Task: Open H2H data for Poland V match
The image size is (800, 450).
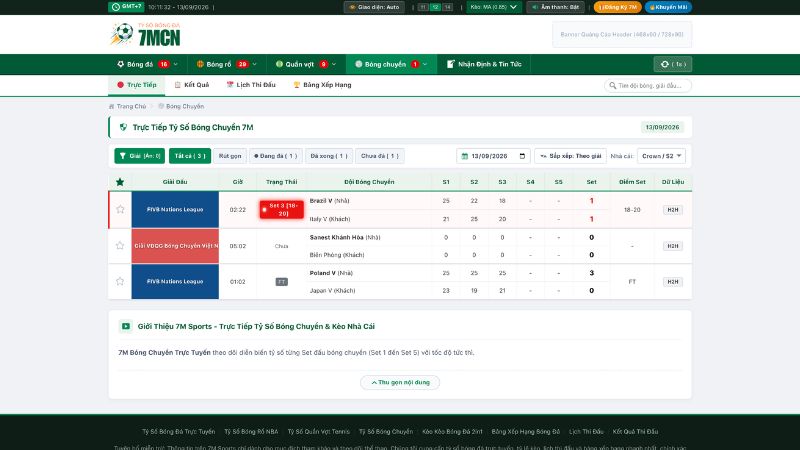Action: (x=672, y=282)
